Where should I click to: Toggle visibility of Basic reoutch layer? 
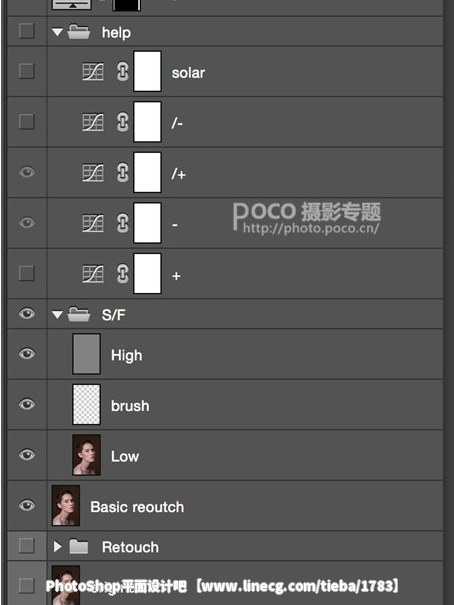[x=27, y=505]
